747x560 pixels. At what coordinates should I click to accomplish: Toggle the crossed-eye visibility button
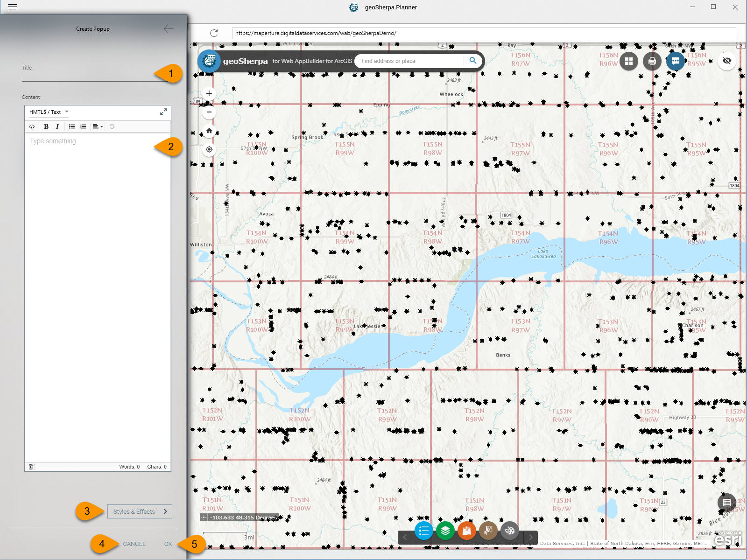coord(727,61)
